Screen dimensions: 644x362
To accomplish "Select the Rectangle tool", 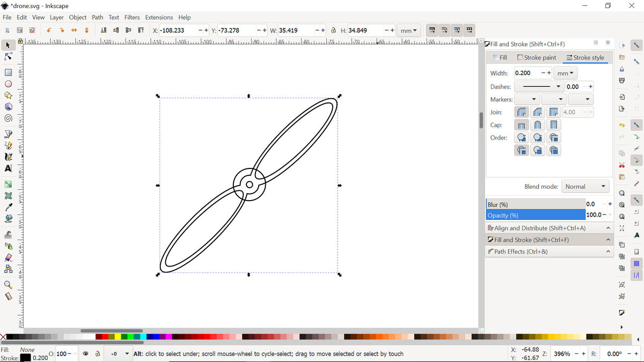I will click(8, 72).
